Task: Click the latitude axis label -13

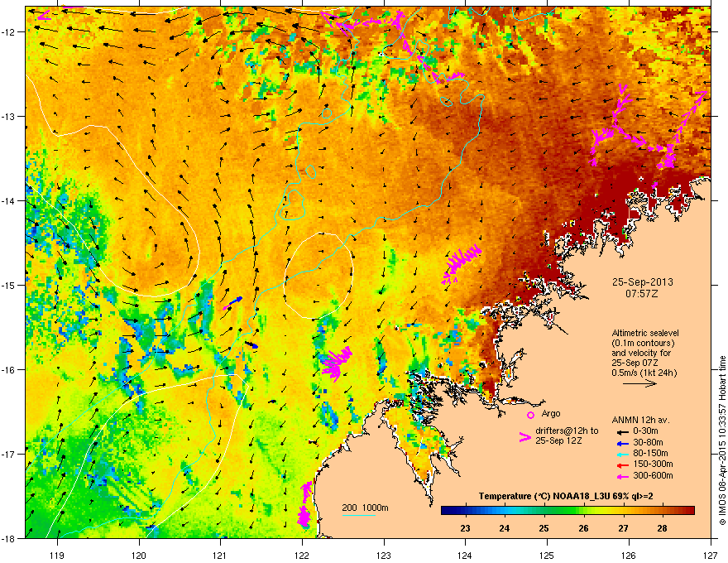Action: [9, 116]
